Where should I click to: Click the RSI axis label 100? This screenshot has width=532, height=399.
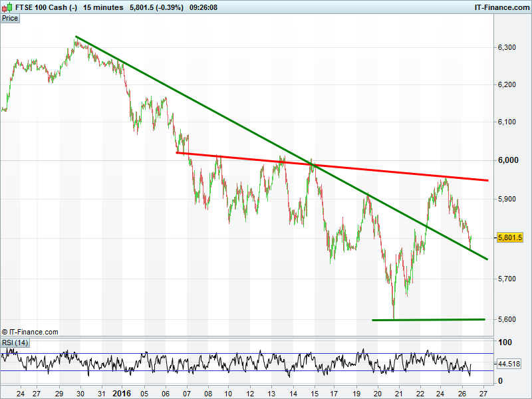pyautogui.click(x=505, y=342)
